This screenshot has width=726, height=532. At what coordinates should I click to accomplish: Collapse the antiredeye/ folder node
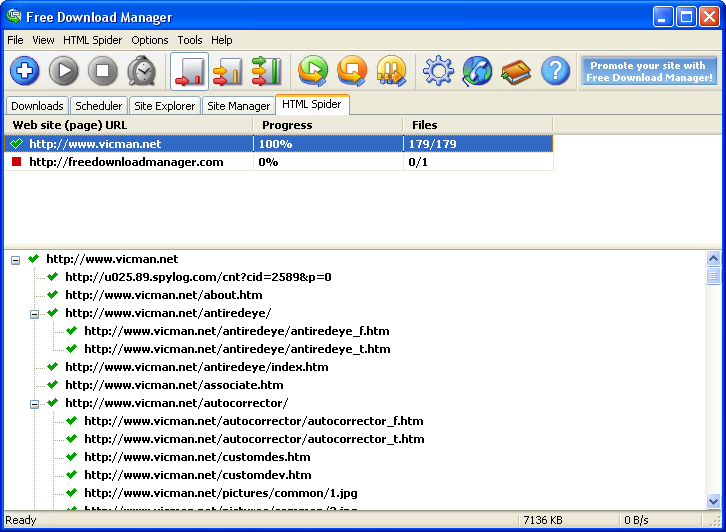[34, 314]
